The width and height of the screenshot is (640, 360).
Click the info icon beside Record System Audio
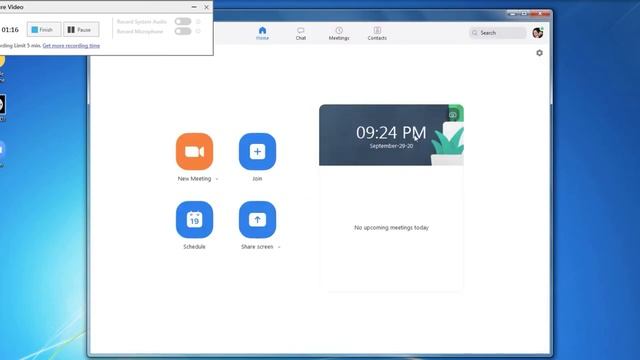(x=198, y=21)
